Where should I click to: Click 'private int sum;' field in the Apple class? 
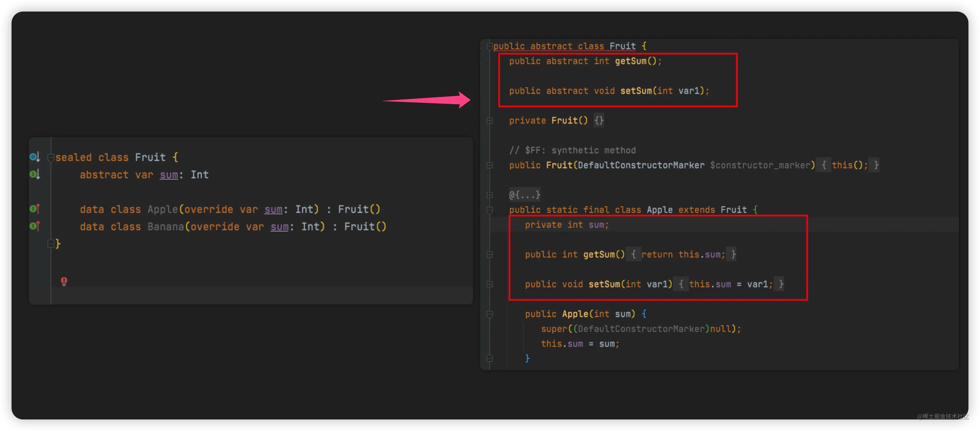(567, 224)
